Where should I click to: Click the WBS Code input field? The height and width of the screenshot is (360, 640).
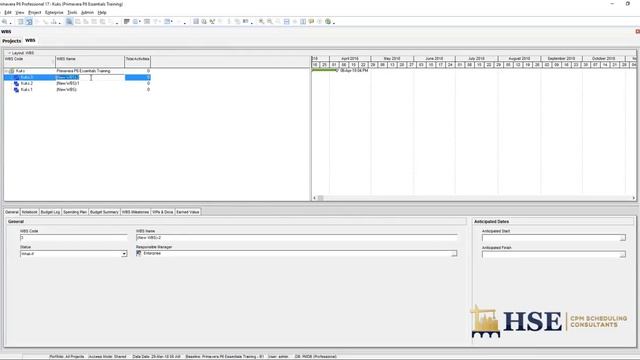tap(74, 238)
